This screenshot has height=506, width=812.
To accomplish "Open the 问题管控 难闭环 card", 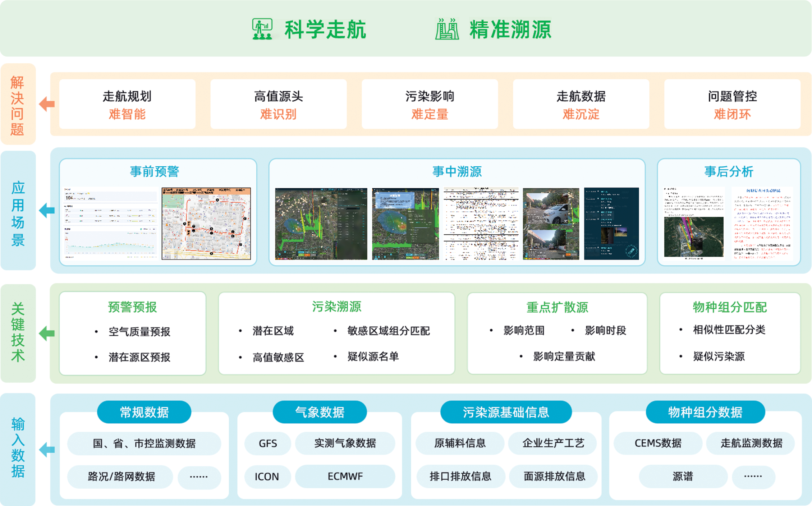I will tap(733, 104).
